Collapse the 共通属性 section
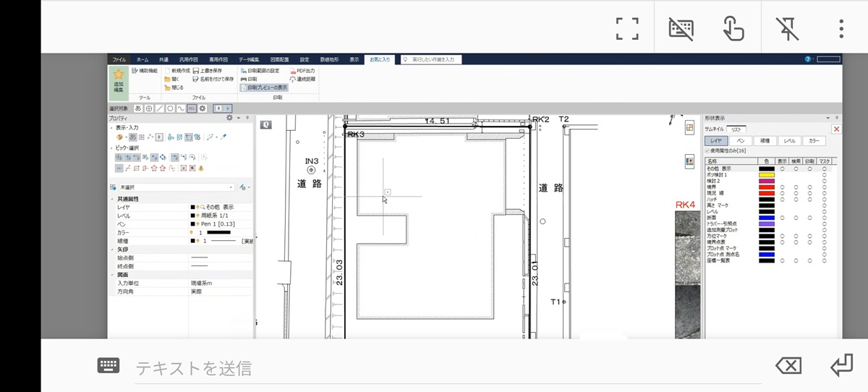 pos(111,199)
